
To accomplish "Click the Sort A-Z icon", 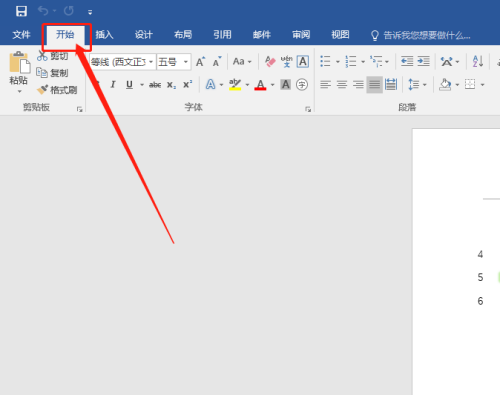I will (x=478, y=62).
